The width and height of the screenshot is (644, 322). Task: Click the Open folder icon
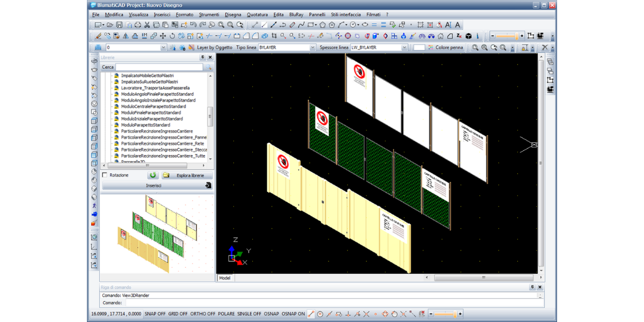[x=110, y=25]
